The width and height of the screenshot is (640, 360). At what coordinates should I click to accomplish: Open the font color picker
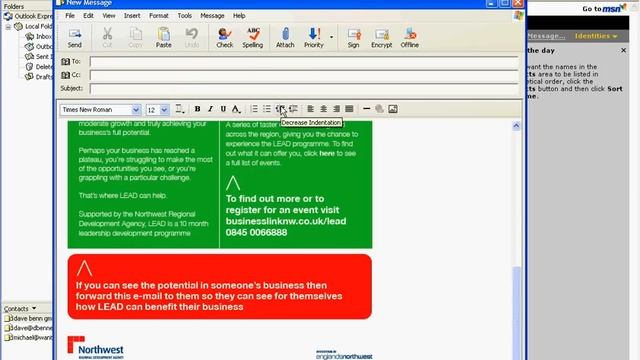point(236,109)
